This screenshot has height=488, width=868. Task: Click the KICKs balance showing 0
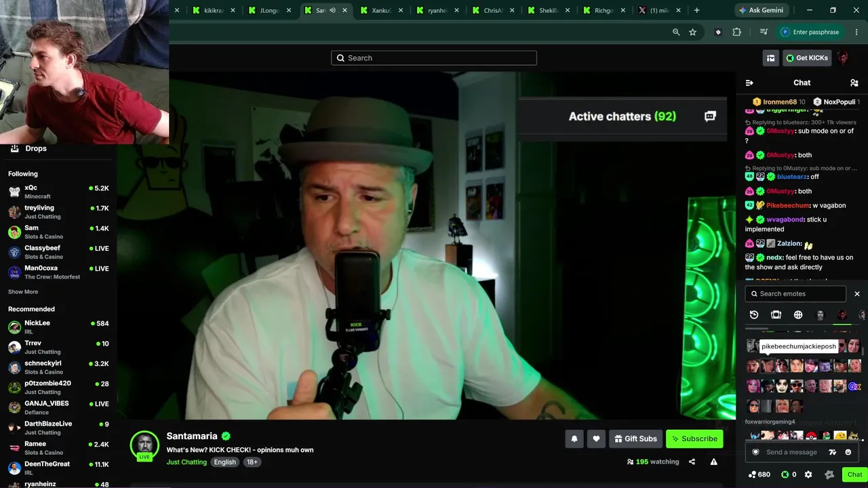point(789,474)
